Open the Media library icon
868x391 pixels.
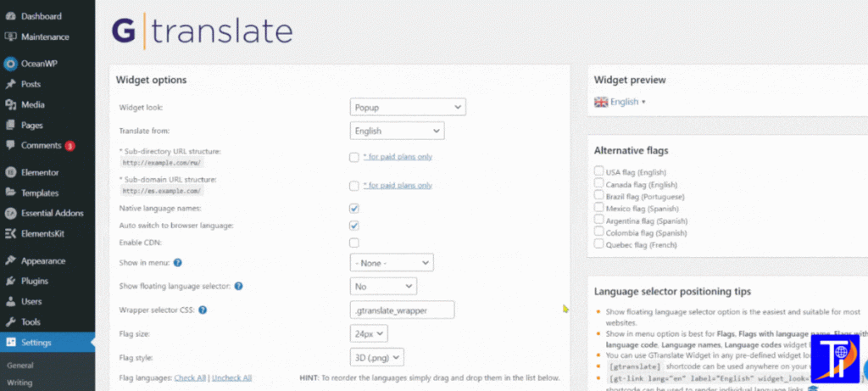click(10, 104)
